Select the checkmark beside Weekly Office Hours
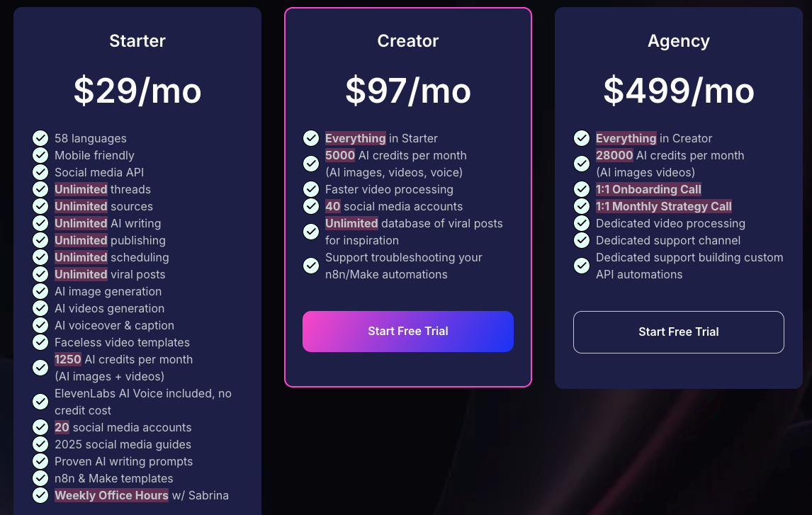The height and width of the screenshot is (515, 812). [40, 495]
